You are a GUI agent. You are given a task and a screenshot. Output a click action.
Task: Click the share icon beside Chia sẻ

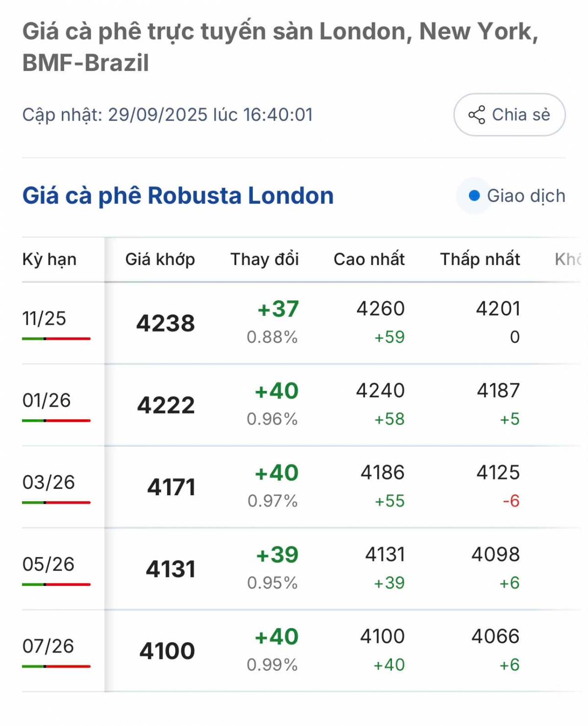(x=476, y=115)
